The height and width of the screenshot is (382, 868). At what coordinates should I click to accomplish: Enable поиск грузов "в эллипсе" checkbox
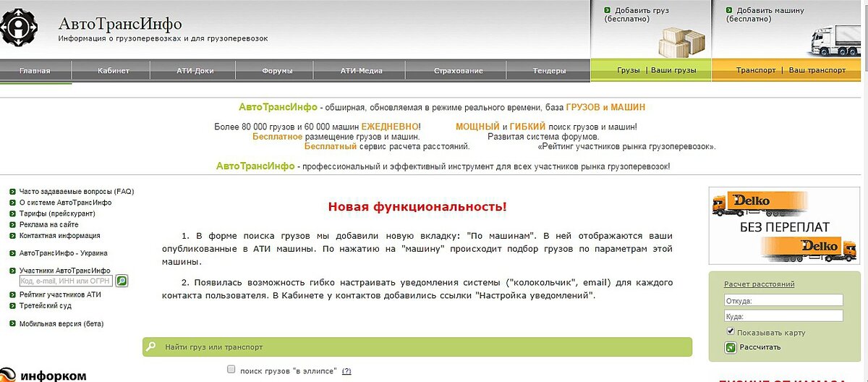click(x=231, y=369)
